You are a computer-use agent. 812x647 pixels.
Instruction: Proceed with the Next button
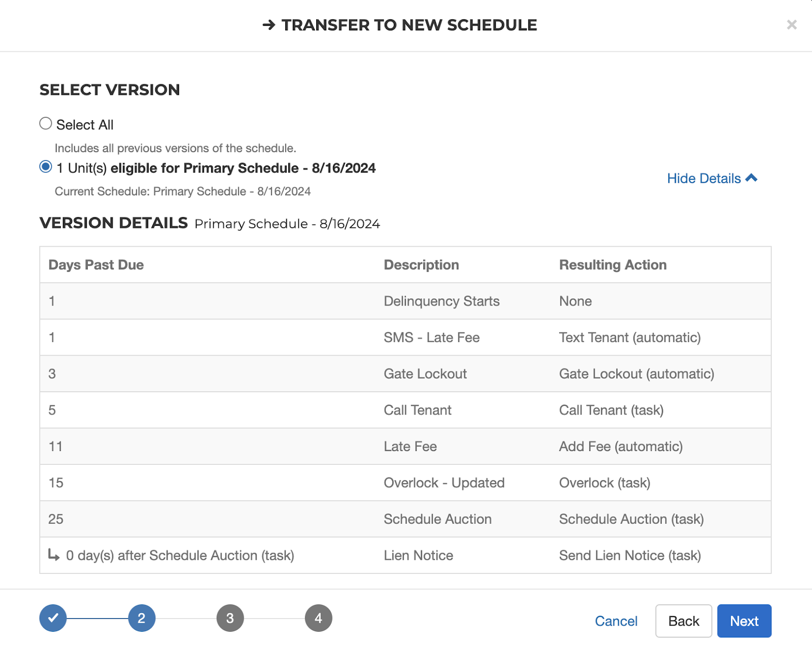pyautogui.click(x=744, y=621)
